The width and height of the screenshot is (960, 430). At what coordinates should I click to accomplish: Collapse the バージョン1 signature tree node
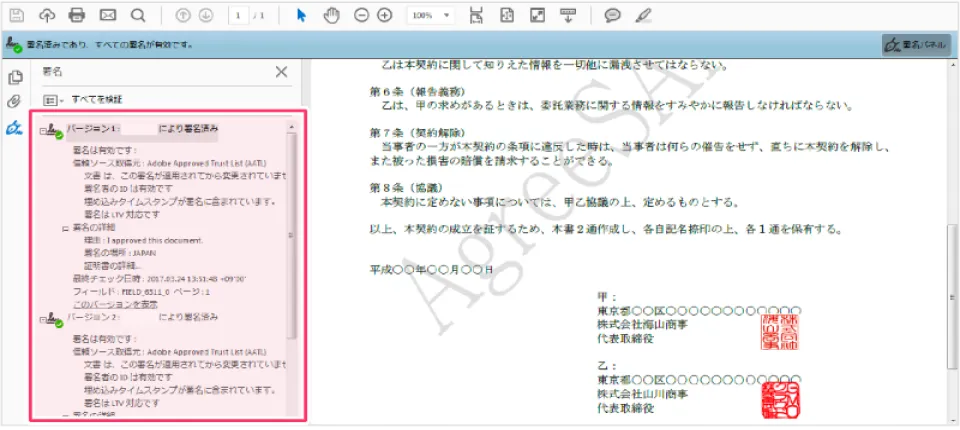click(42, 131)
